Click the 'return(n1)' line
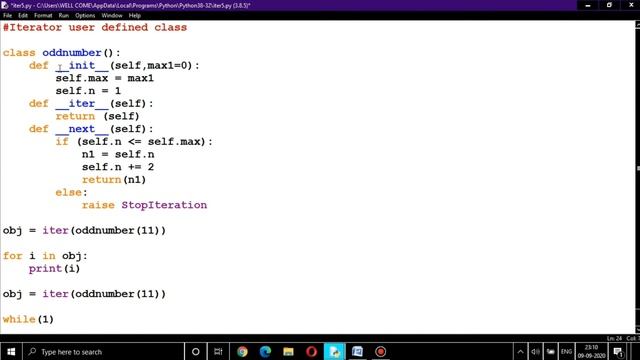Screen dimensions: 640x360 click(x=114, y=180)
